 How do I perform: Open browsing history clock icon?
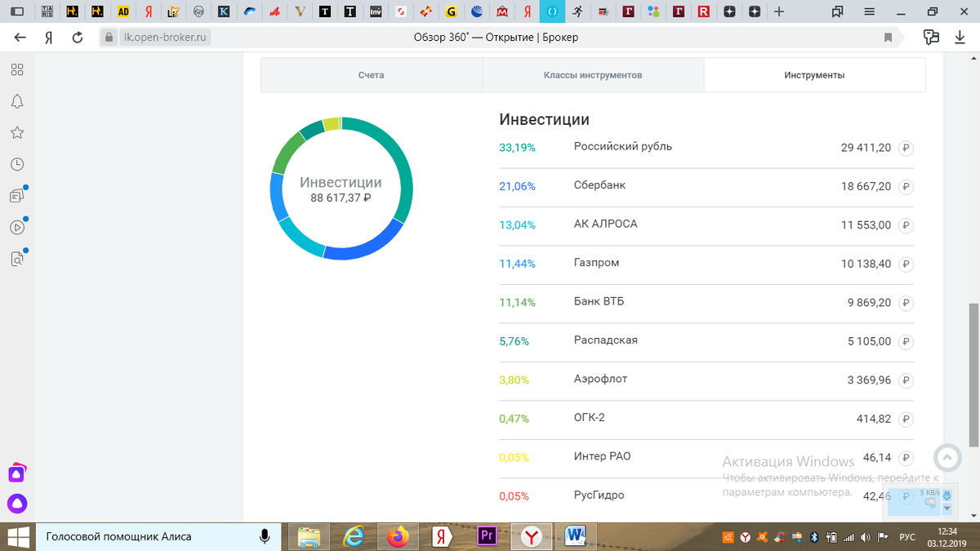[16, 164]
